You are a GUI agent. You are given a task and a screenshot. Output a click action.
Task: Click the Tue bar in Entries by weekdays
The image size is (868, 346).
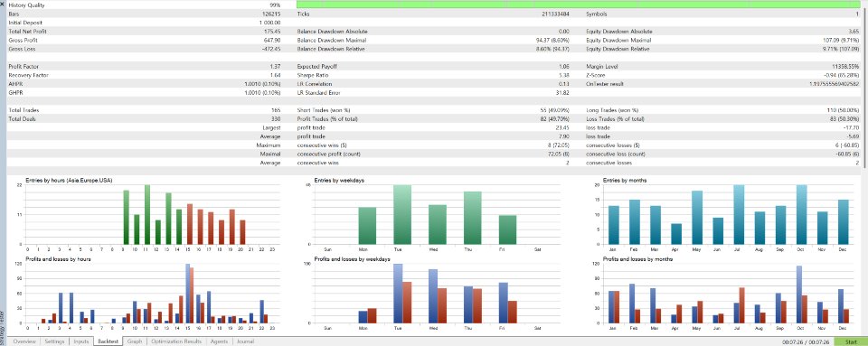401,214
